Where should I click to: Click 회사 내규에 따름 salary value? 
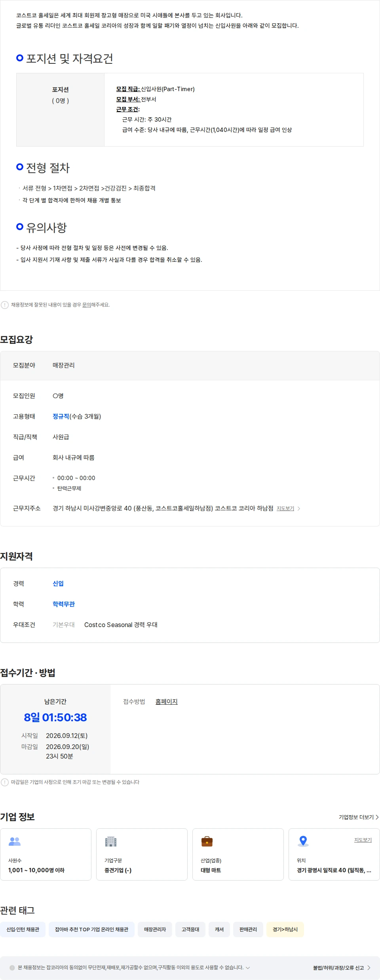click(x=74, y=458)
